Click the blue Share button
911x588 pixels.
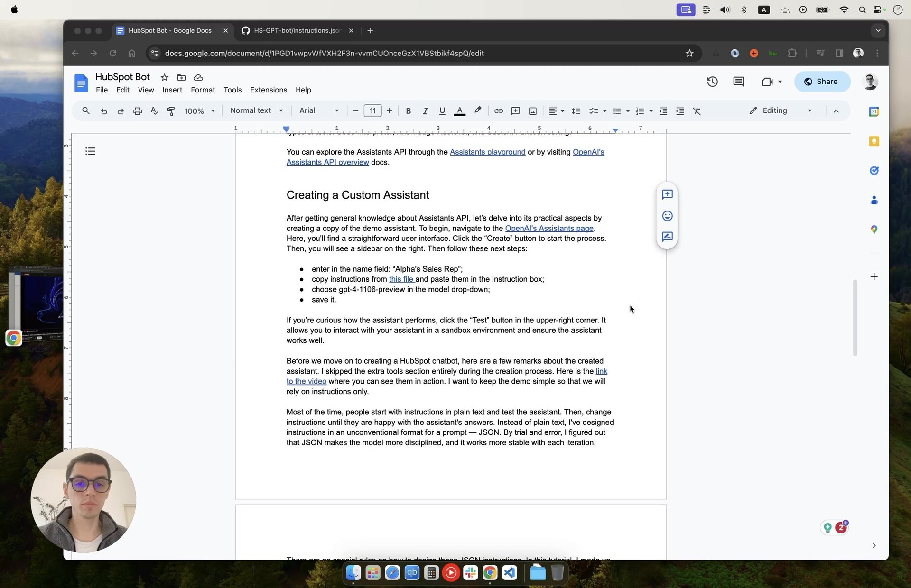click(x=821, y=82)
